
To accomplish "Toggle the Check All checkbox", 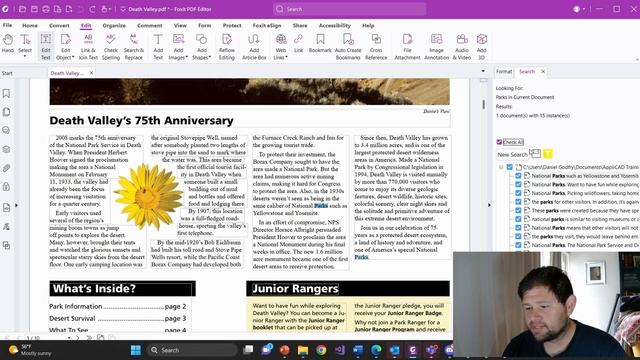I will [499, 142].
